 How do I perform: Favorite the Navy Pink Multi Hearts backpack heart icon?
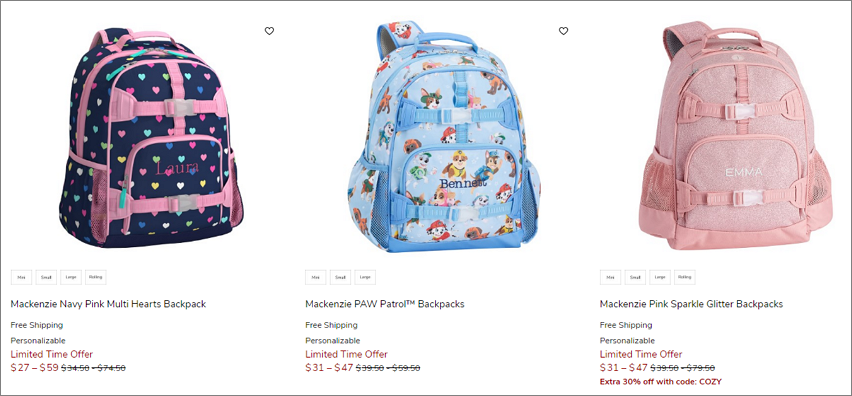point(270,31)
